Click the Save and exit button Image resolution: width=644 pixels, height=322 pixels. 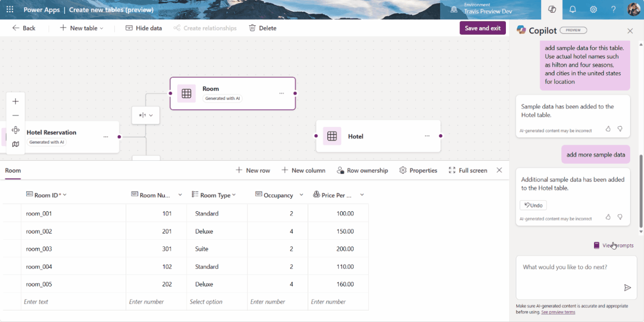482,28
